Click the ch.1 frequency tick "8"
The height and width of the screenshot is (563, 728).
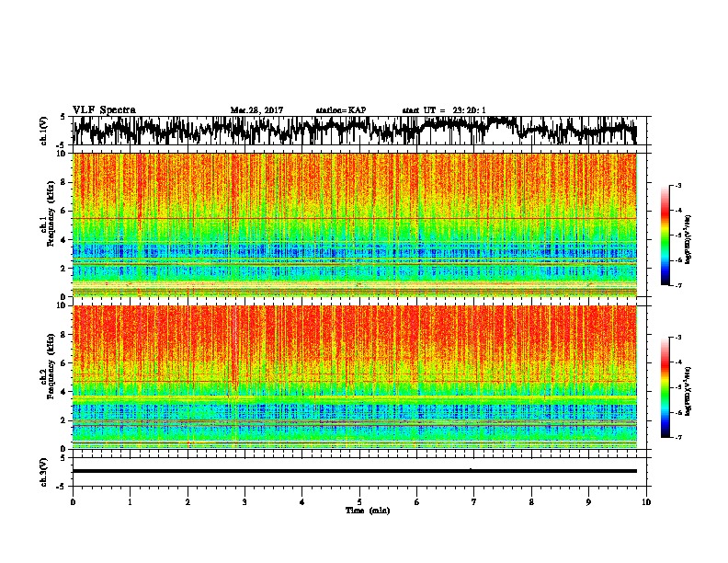point(64,182)
